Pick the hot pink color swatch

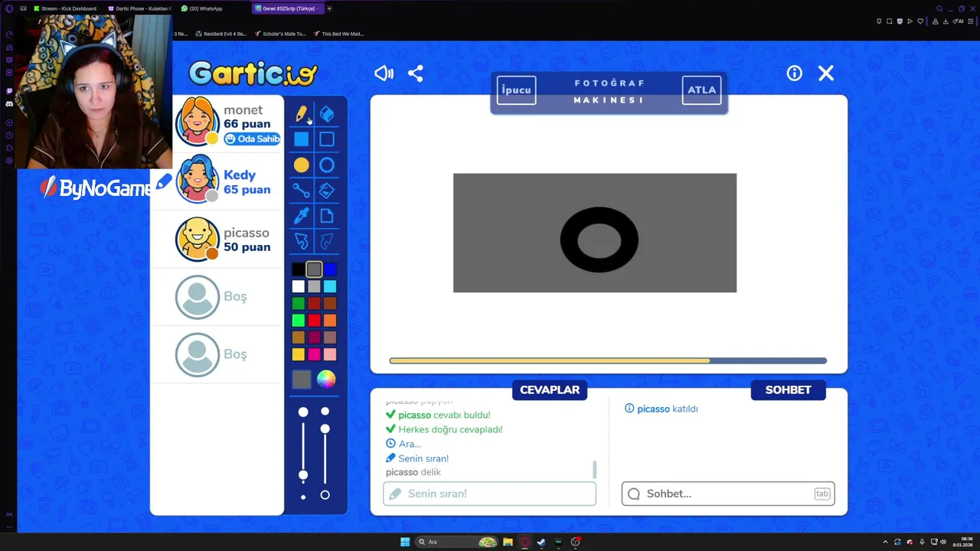coord(314,354)
